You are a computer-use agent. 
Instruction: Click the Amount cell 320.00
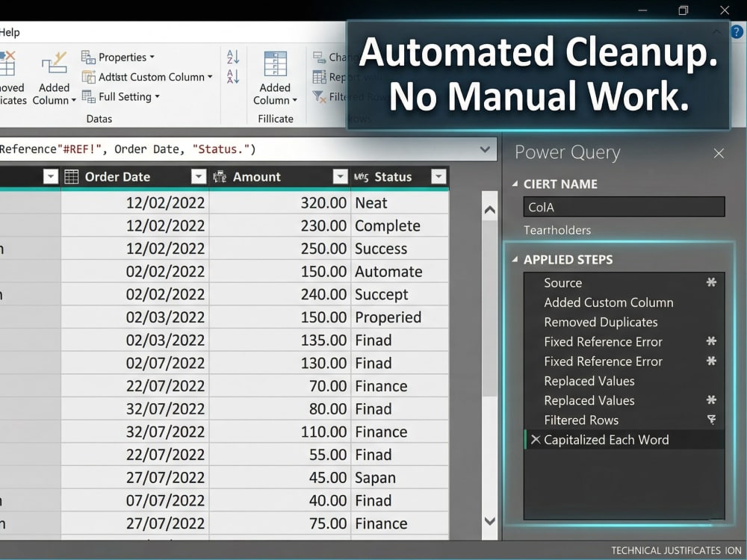[x=280, y=203]
